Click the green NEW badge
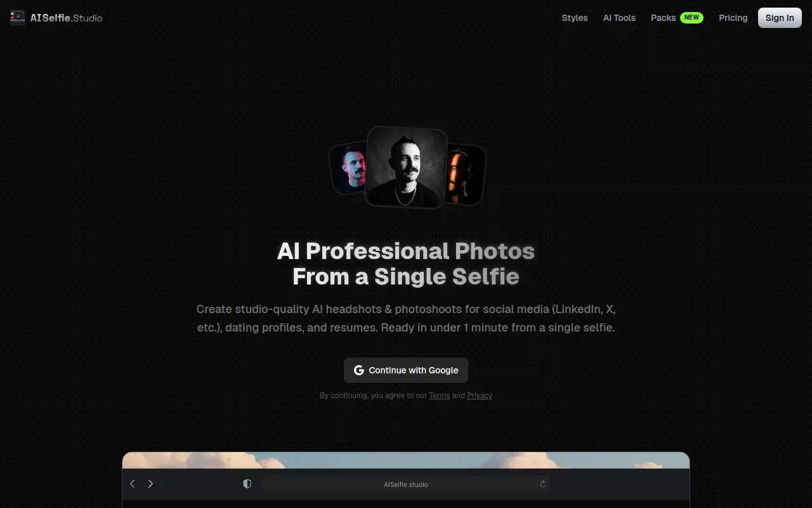 pyautogui.click(x=691, y=18)
